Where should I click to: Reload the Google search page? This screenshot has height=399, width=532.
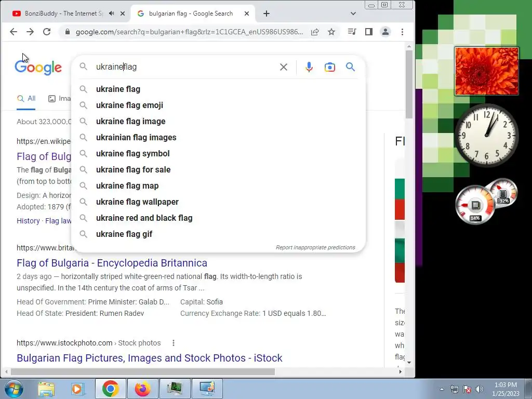click(47, 32)
